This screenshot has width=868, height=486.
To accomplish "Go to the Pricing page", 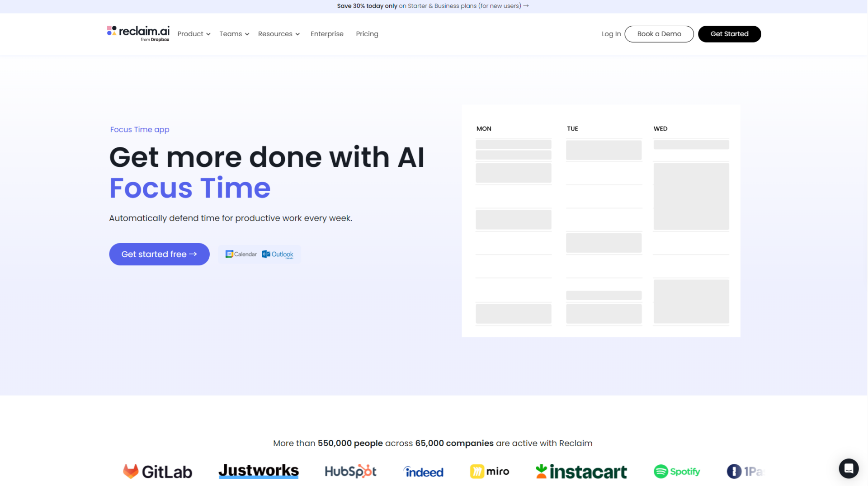I will point(367,34).
